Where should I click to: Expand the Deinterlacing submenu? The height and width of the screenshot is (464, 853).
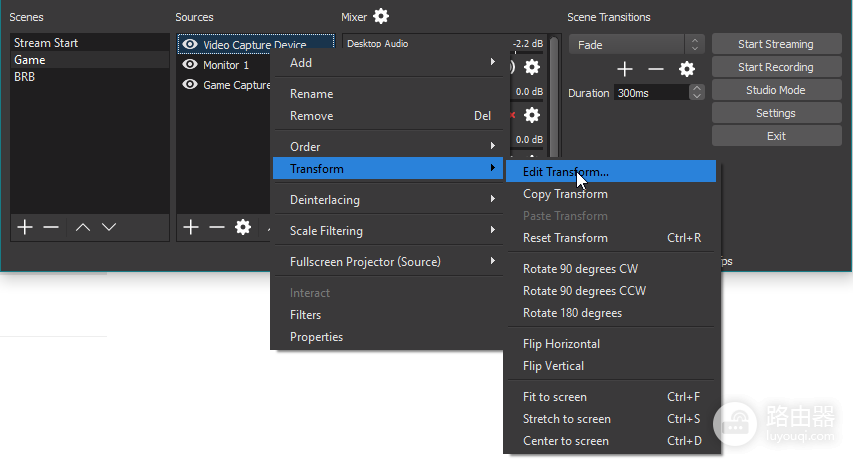pos(388,200)
